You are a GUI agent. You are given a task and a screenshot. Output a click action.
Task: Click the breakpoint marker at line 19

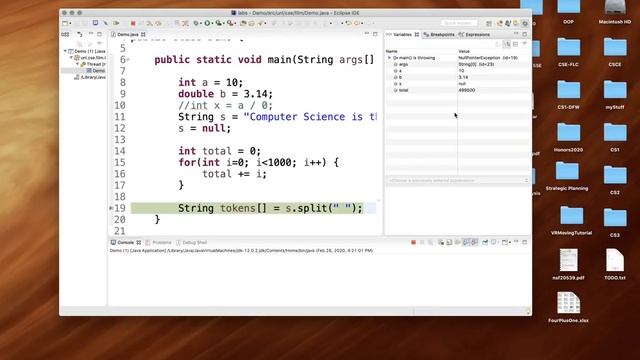pyautogui.click(x=111, y=208)
